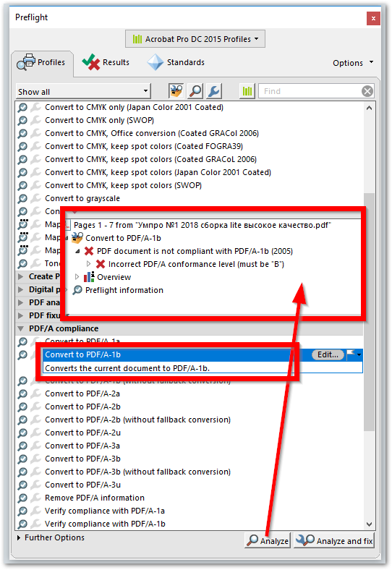Open the Options dropdown menu
This screenshot has height=570, width=392.
[353, 63]
